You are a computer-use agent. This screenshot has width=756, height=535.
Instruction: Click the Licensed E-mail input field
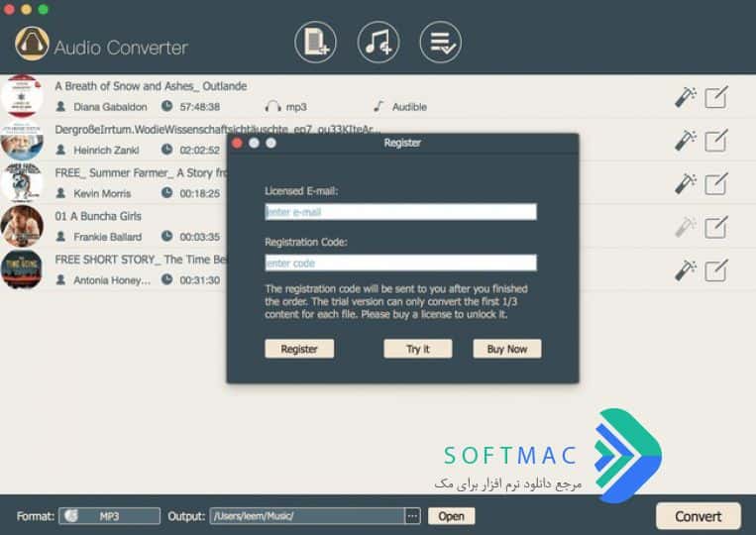coord(400,212)
